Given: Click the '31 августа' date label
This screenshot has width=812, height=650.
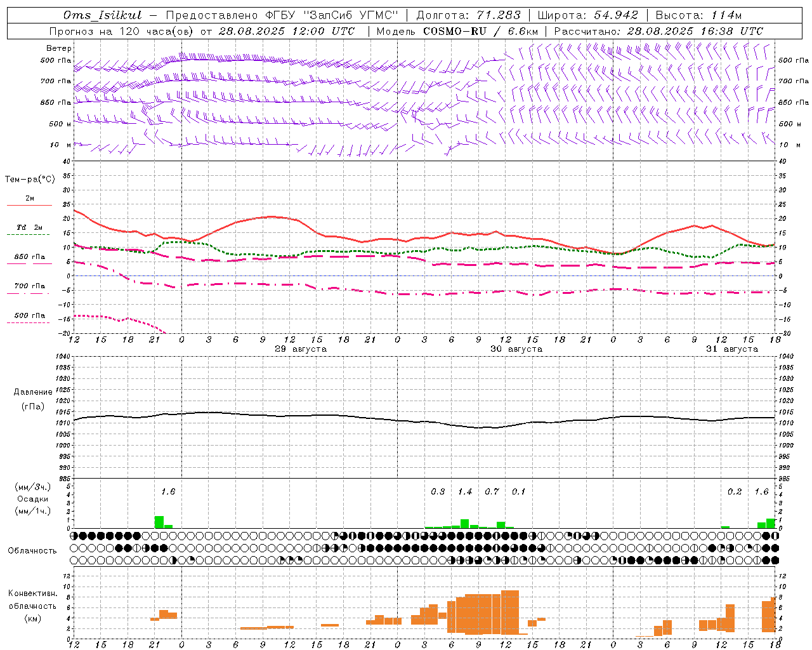Looking at the screenshot, I should point(732,349).
